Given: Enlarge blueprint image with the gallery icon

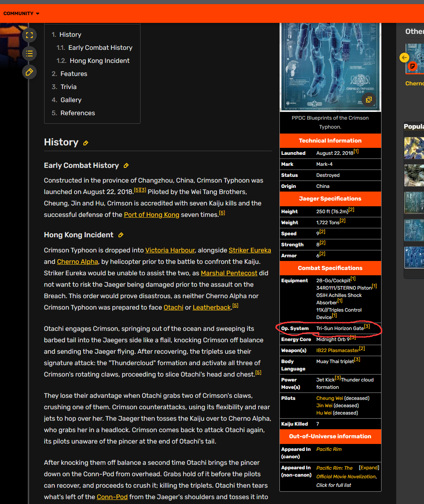Looking at the screenshot, I should tap(368, 100).
